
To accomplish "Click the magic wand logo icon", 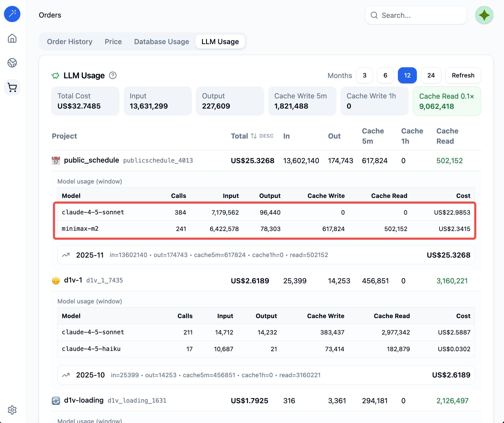I will 12,14.
